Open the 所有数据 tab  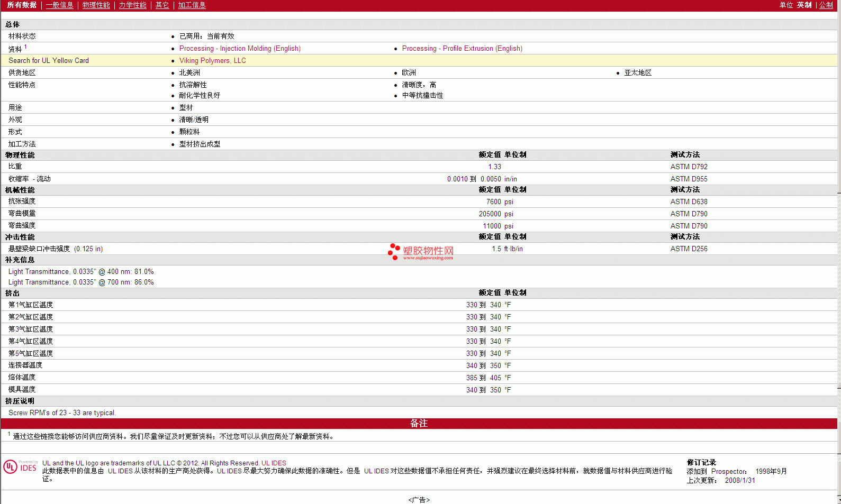pos(22,5)
